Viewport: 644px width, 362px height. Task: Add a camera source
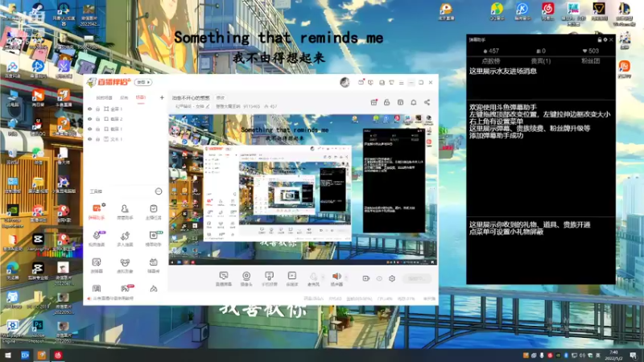pyautogui.click(x=246, y=278)
